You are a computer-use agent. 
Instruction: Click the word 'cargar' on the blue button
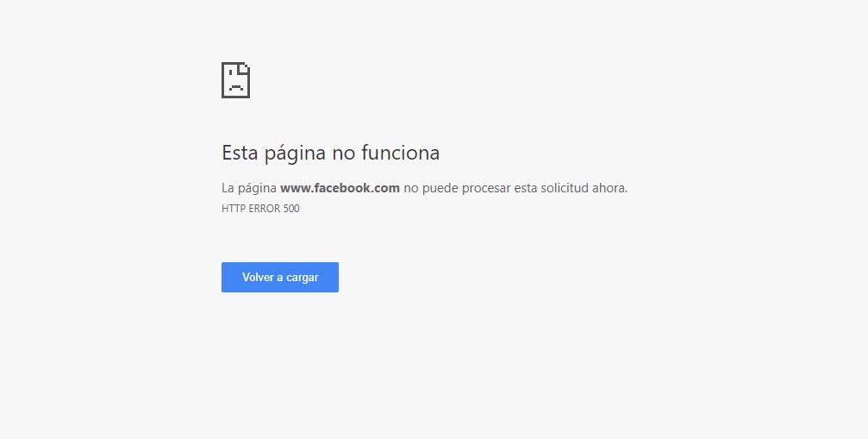tap(303, 278)
